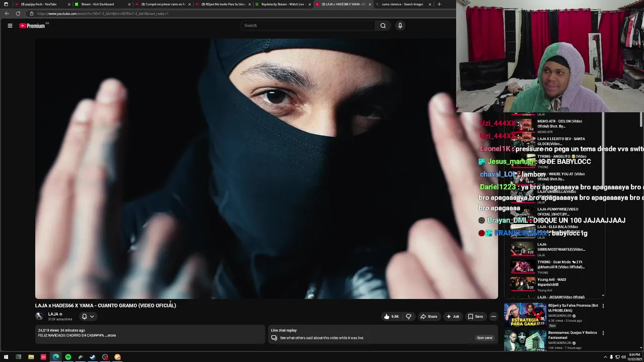This screenshot has height=362, width=644.
Task: Open options for Banreservas video
Action: click(x=603, y=333)
